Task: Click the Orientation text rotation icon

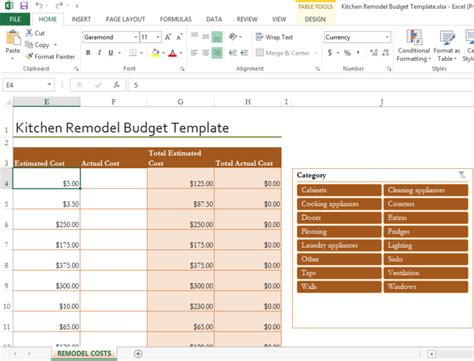Action: [233, 36]
